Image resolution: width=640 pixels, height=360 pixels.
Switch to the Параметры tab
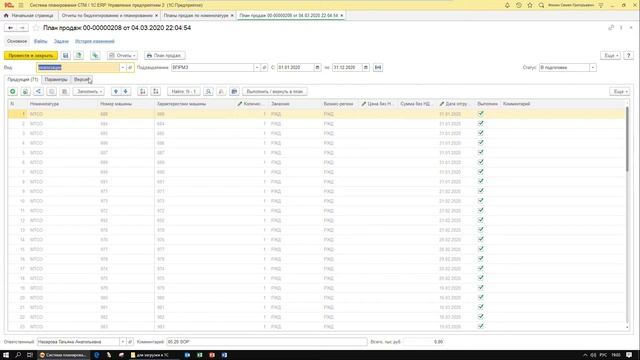point(56,80)
